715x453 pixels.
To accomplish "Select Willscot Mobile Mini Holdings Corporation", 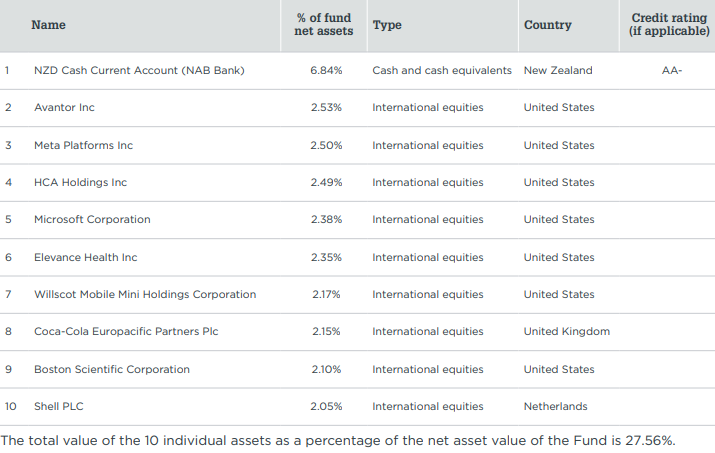I will click(145, 294).
